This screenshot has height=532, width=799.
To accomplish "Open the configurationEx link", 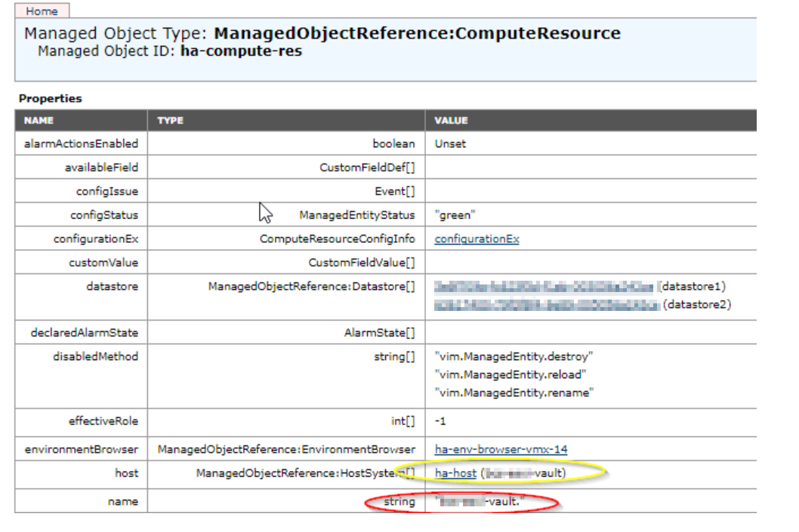I will tap(477, 239).
